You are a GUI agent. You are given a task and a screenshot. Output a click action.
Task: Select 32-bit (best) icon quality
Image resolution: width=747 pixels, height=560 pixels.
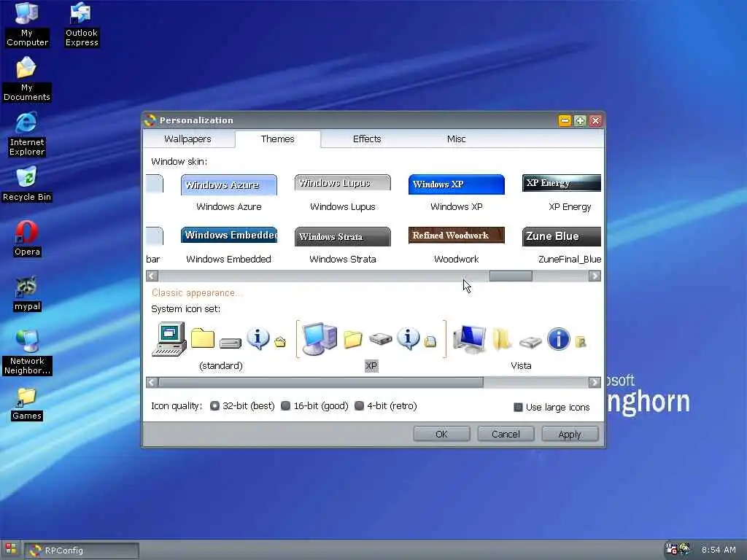[x=242, y=405]
